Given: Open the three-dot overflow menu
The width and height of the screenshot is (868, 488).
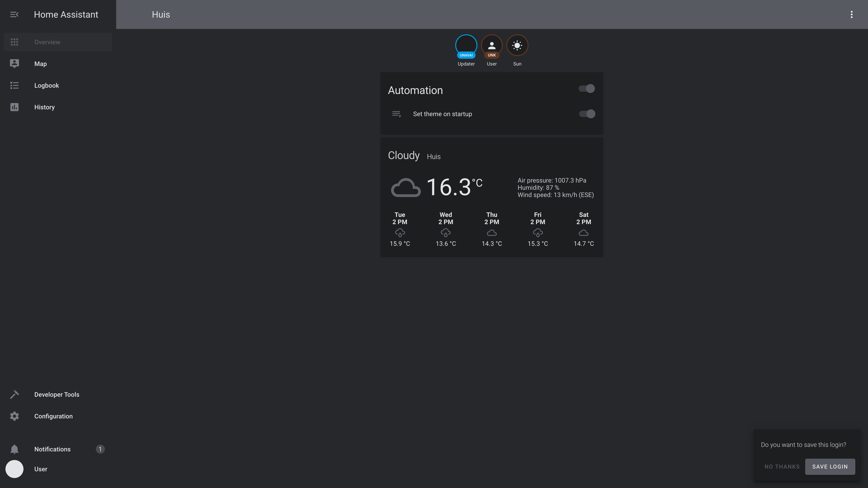Looking at the screenshot, I should point(851,14).
